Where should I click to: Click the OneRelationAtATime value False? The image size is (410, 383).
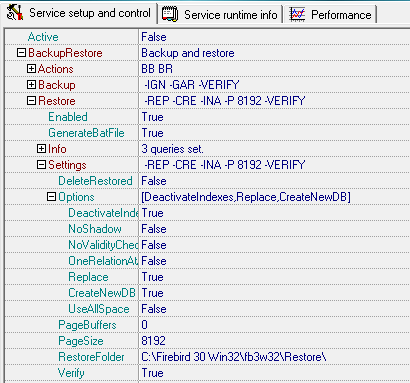154,261
